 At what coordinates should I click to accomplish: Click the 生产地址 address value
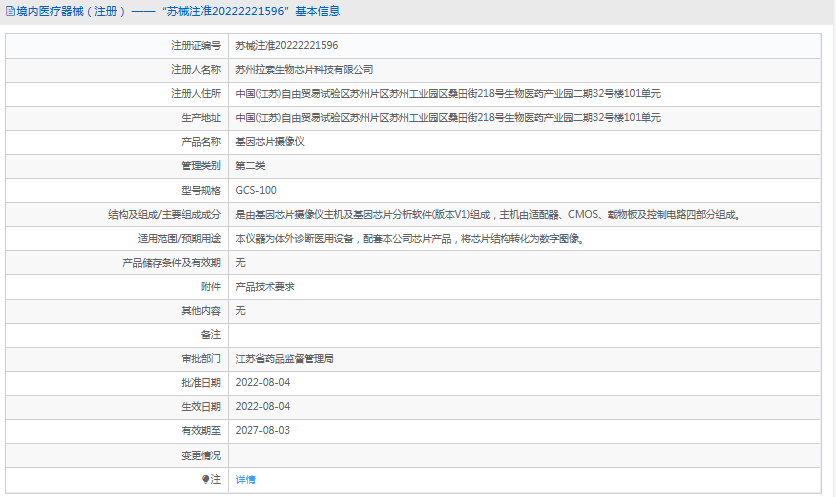coord(448,117)
